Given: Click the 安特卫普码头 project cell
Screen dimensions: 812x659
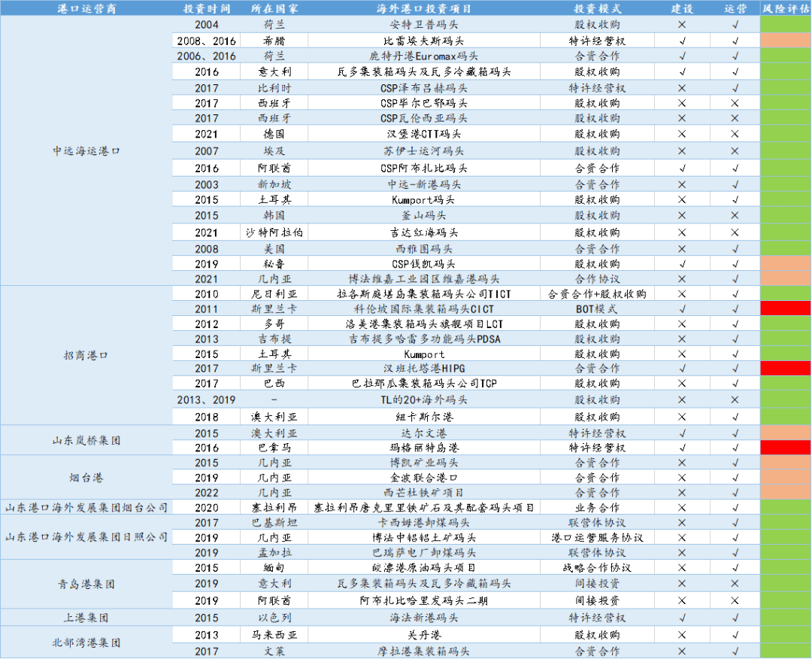Looking at the screenshot, I should [x=424, y=24].
